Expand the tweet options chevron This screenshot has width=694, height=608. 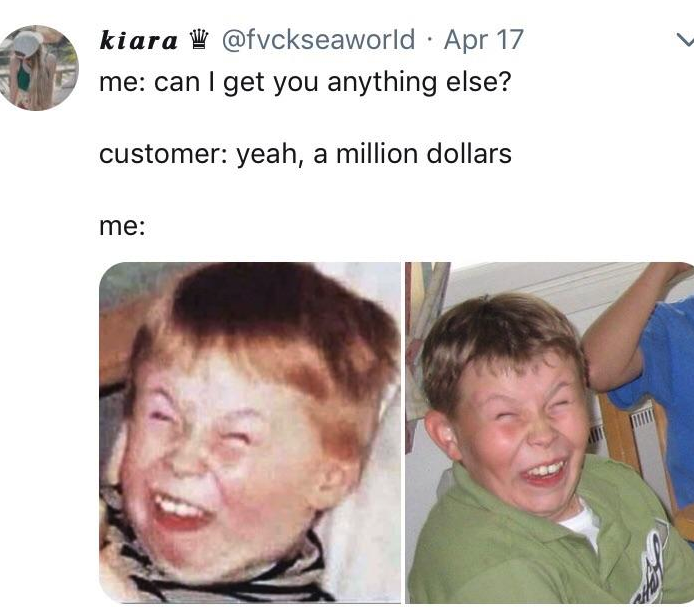(x=686, y=41)
